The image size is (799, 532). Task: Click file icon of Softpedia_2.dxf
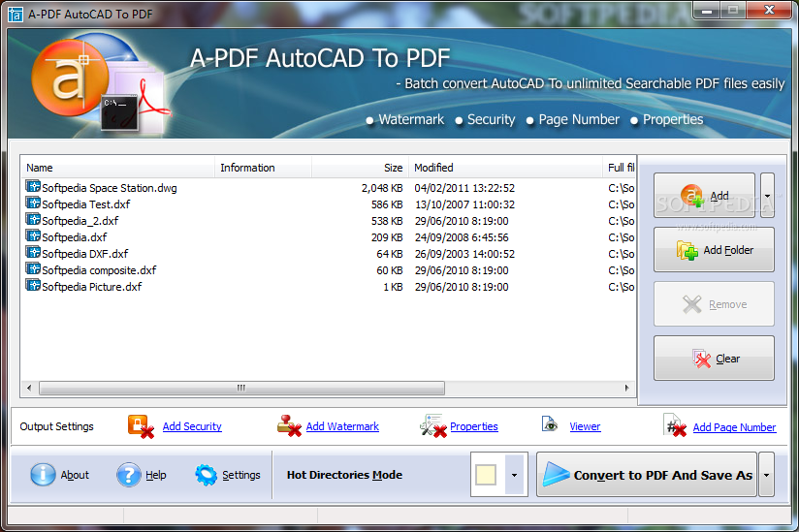click(33, 219)
